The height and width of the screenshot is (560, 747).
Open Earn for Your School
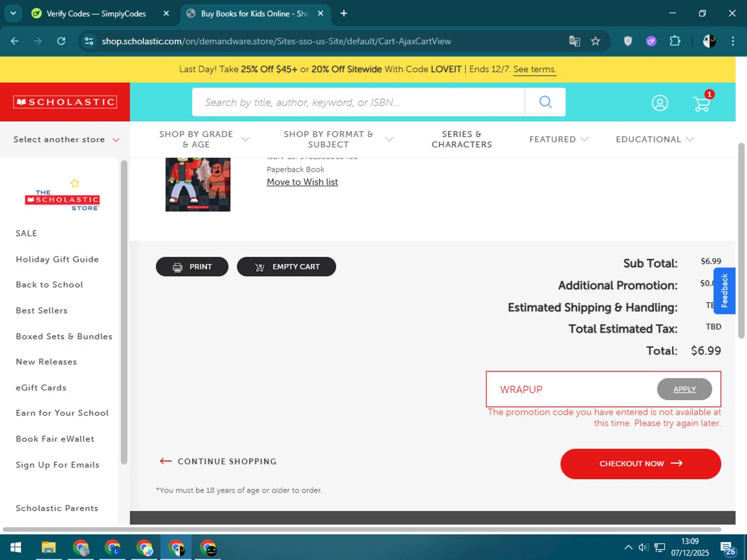(62, 413)
